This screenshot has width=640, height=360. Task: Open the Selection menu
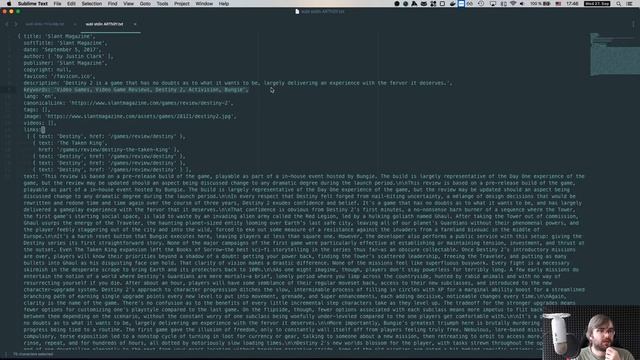tap(91, 3)
